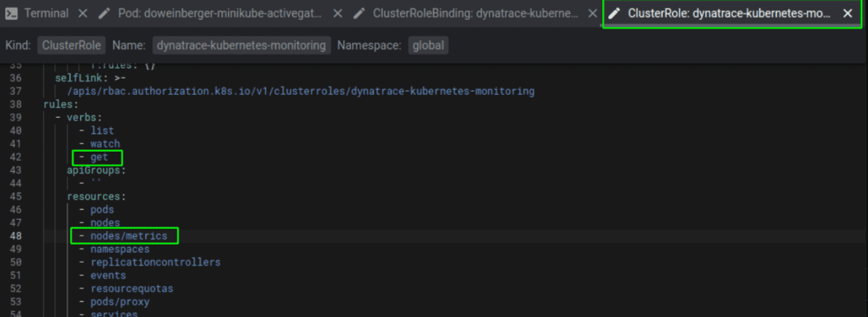The height and width of the screenshot is (317, 868).
Task: Click the clusterroles API path on line 37
Action: [301, 91]
